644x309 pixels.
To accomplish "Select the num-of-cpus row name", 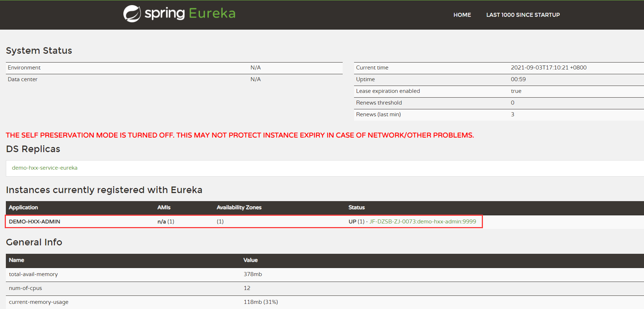I will 26,288.
